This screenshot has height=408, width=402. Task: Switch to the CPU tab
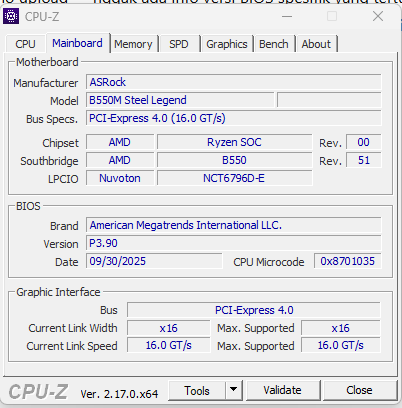point(25,44)
